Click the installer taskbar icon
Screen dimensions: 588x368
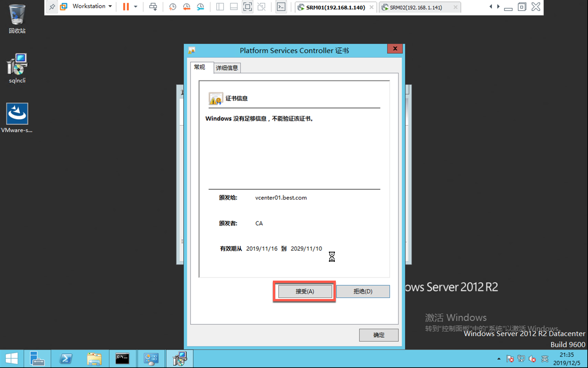179,359
